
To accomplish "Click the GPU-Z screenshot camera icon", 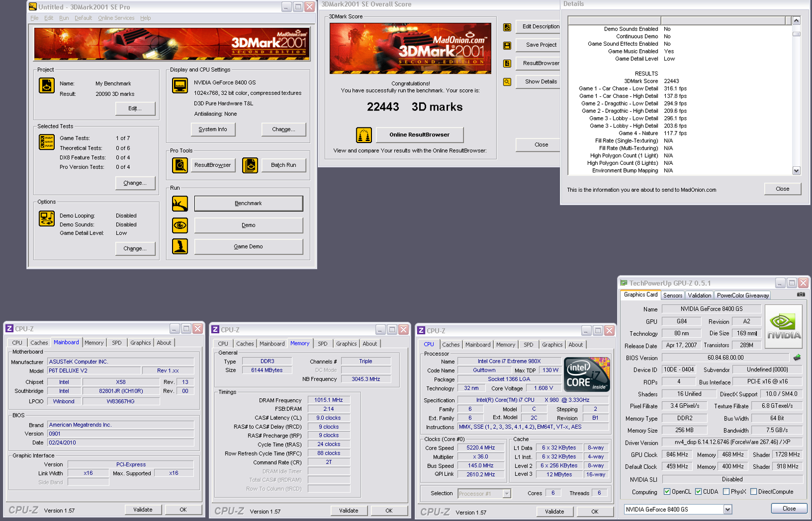I will click(x=801, y=295).
